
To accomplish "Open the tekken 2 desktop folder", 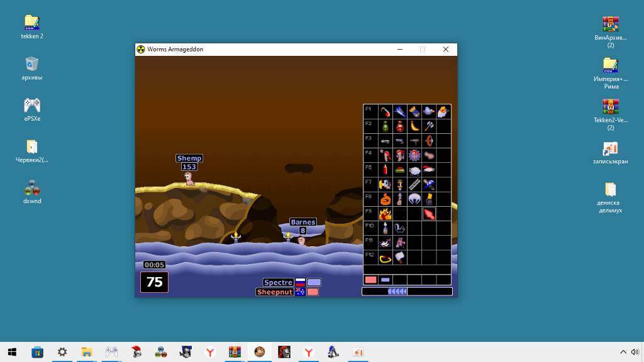I will pos(32,27).
